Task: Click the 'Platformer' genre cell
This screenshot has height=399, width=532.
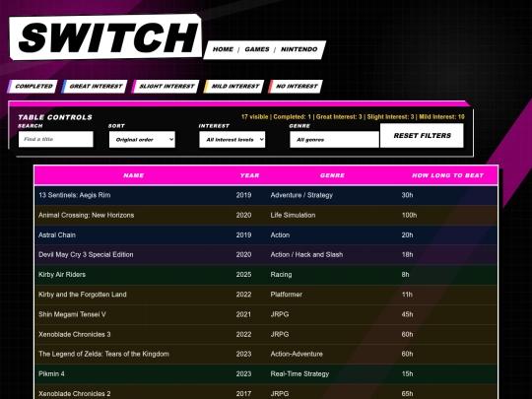Action: (287, 295)
